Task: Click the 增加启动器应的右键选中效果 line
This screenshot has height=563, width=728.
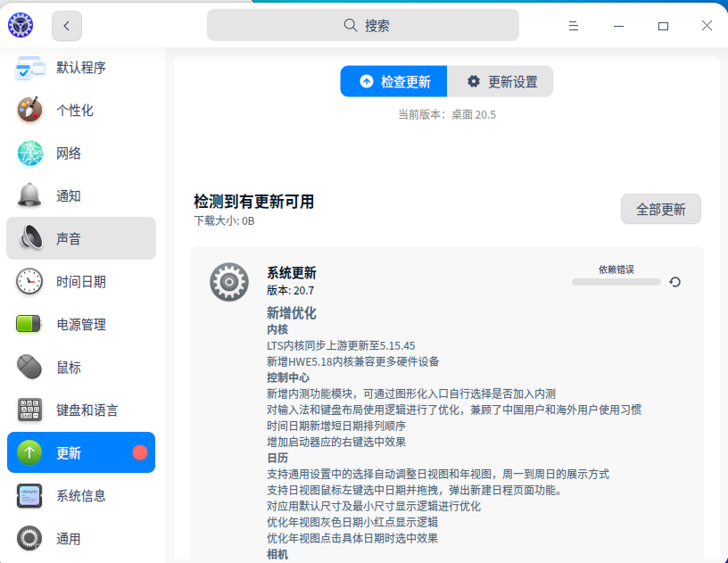Action: (x=336, y=442)
